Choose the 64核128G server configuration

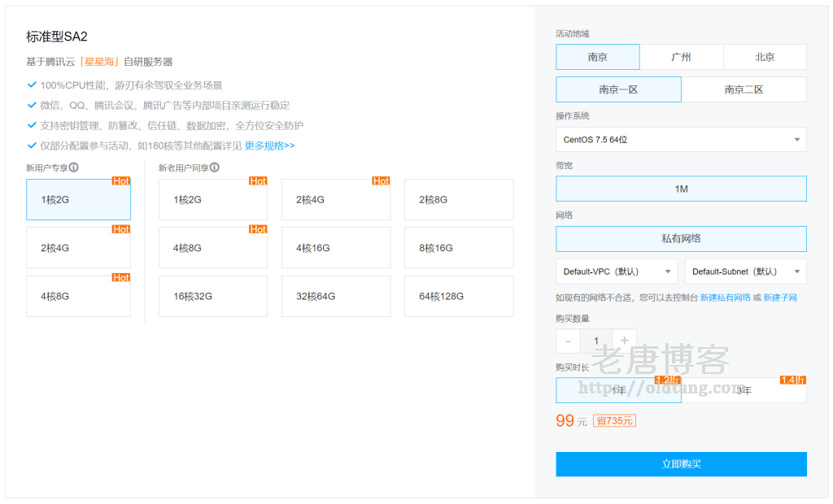point(459,296)
